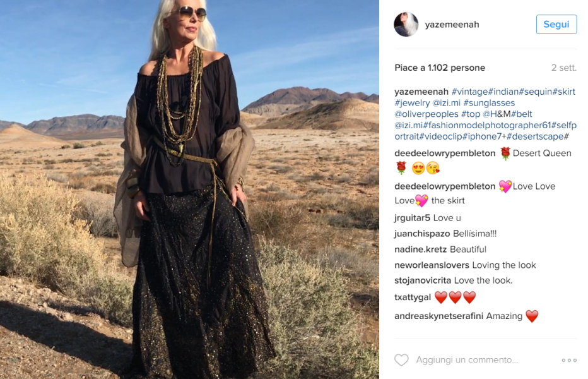Like the post with heart icon
This screenshot has width=588, height=379.
(401, 360)
